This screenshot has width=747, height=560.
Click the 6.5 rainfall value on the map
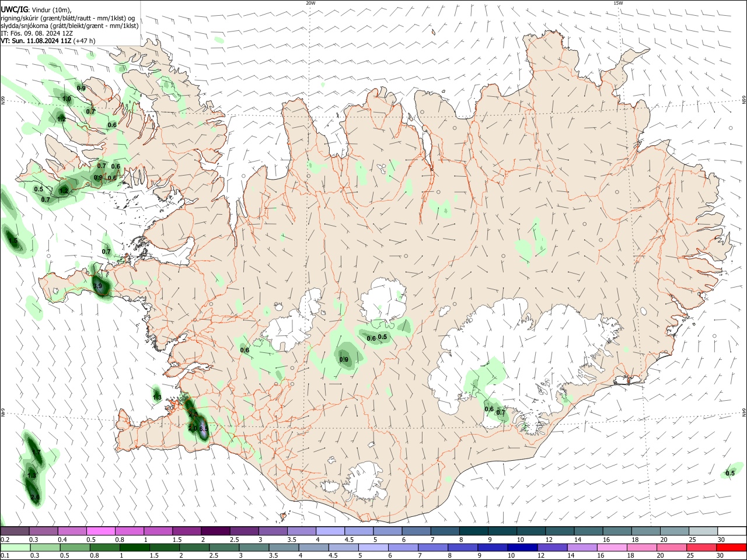(x=204, y=429)
